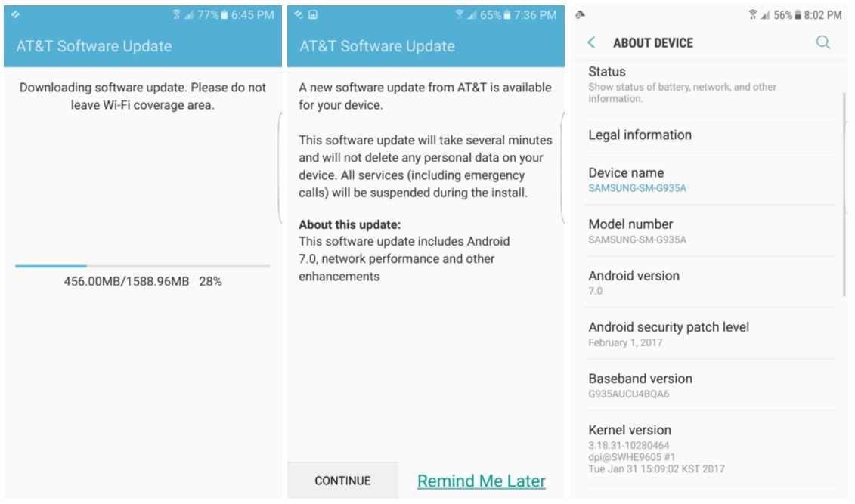Tap CONTINUE to install the update

tap(342, 480)
